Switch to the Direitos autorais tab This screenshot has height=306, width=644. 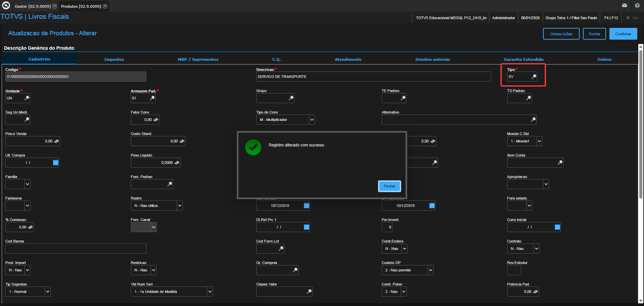click(433, 59)
